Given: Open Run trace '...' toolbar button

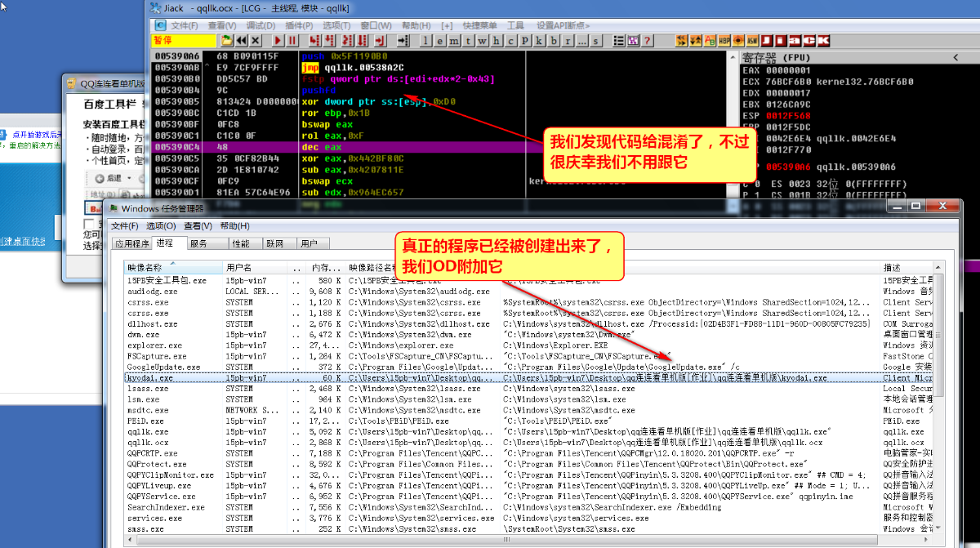Looking at the screenshot, I should tap(582, 40).
